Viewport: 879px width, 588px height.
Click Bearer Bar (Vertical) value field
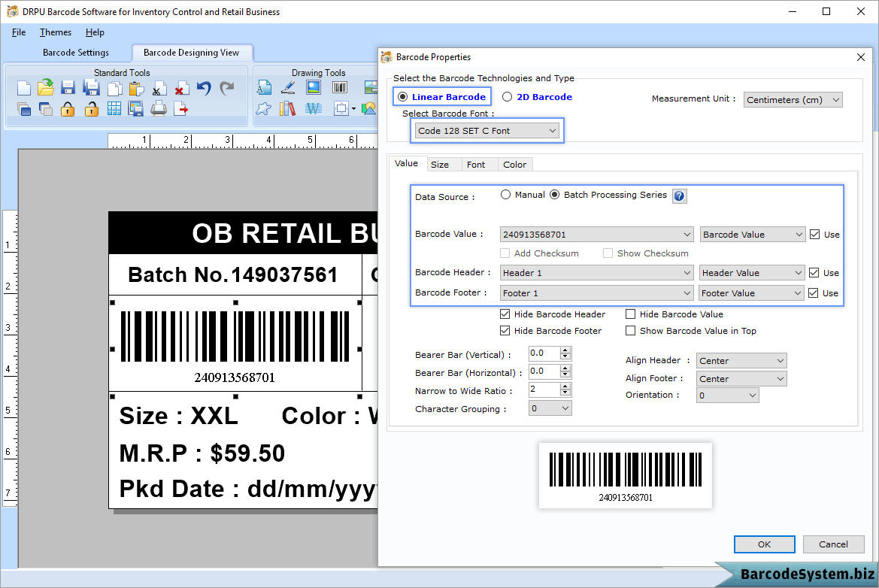(x=544, y=353)
